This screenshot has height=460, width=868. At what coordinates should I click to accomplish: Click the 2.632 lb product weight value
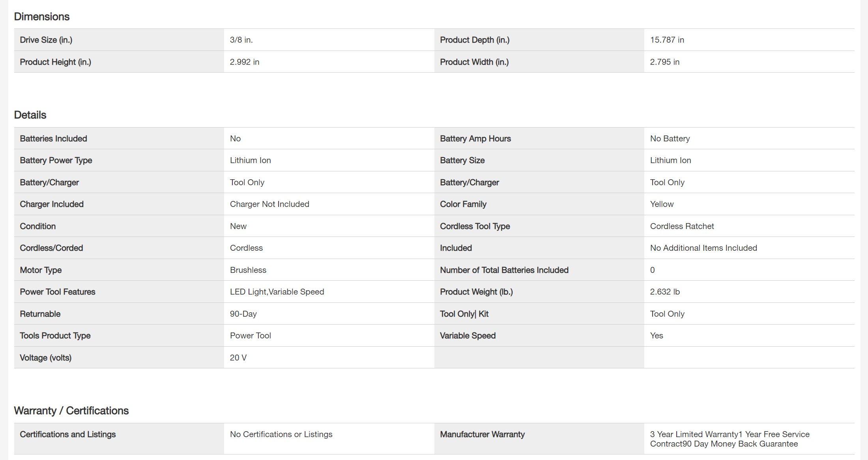pyautogui.click(x=665, y=292)
